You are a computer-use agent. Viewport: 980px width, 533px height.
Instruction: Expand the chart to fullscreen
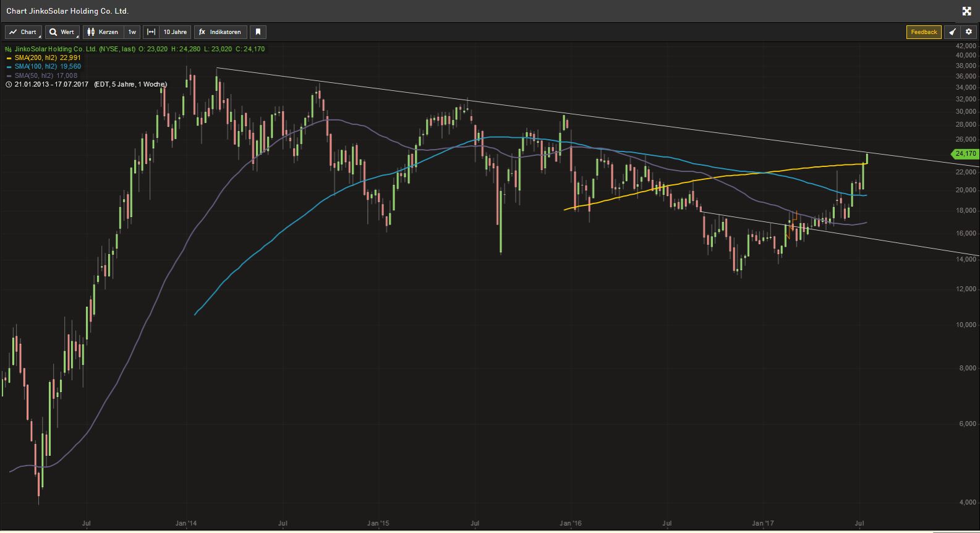coord(967,11)
